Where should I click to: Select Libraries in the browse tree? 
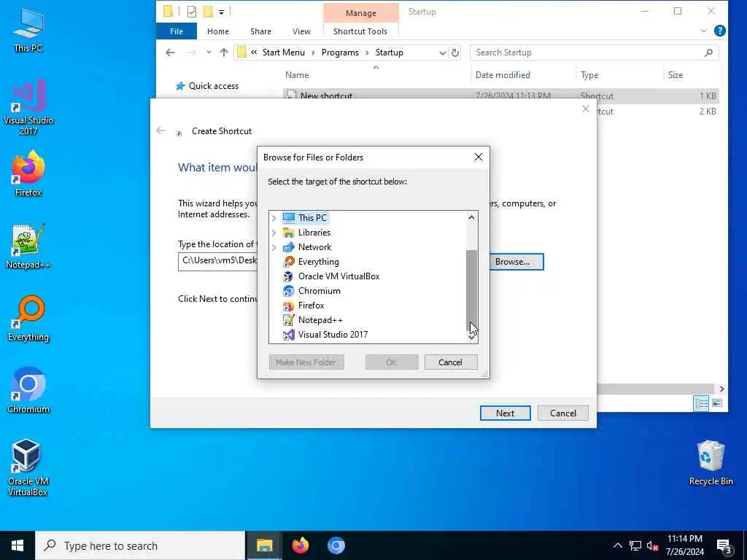pyautogui.click(x=306, y=233)
